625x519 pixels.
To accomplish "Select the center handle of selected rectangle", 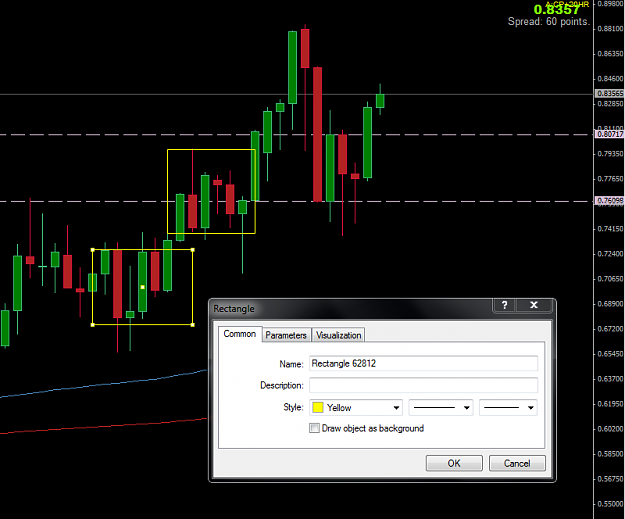I will coord(143,287).
